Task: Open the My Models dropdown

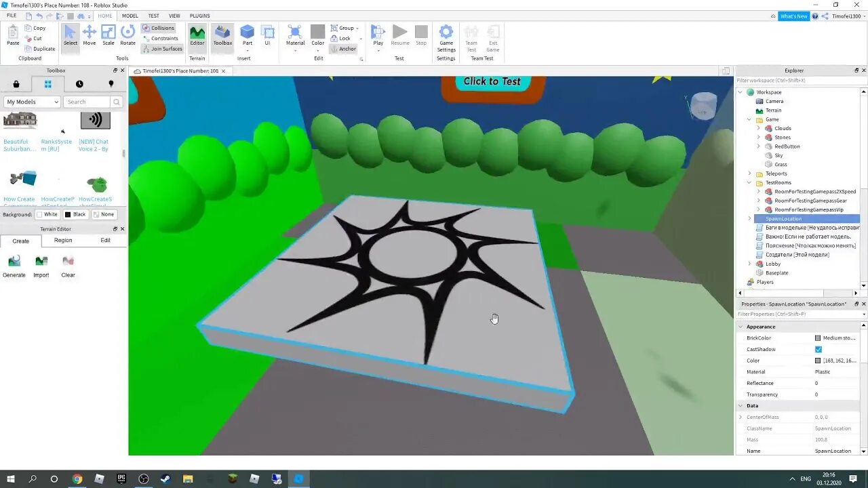Action: [32, 102]
